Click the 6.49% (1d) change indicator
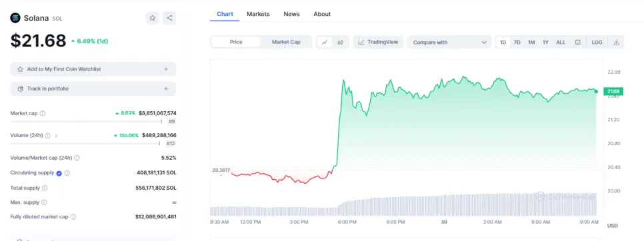The width and height of the screenshot is (644, 241). pos(89,41)
